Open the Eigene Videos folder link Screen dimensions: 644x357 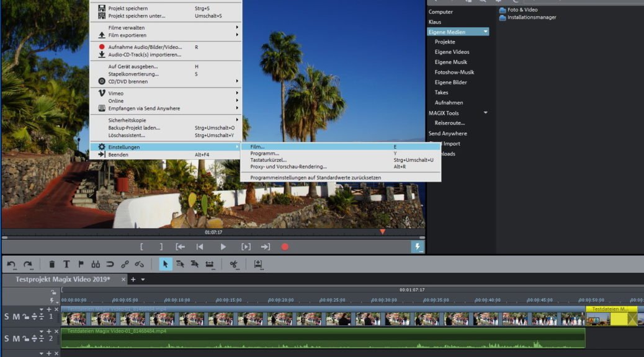point(452,52)
